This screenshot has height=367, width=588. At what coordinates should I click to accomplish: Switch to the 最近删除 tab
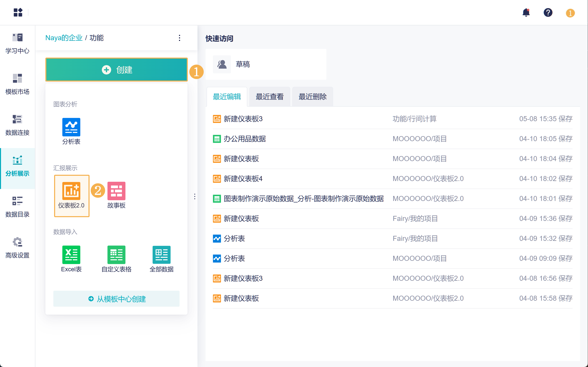pos(312,97)
